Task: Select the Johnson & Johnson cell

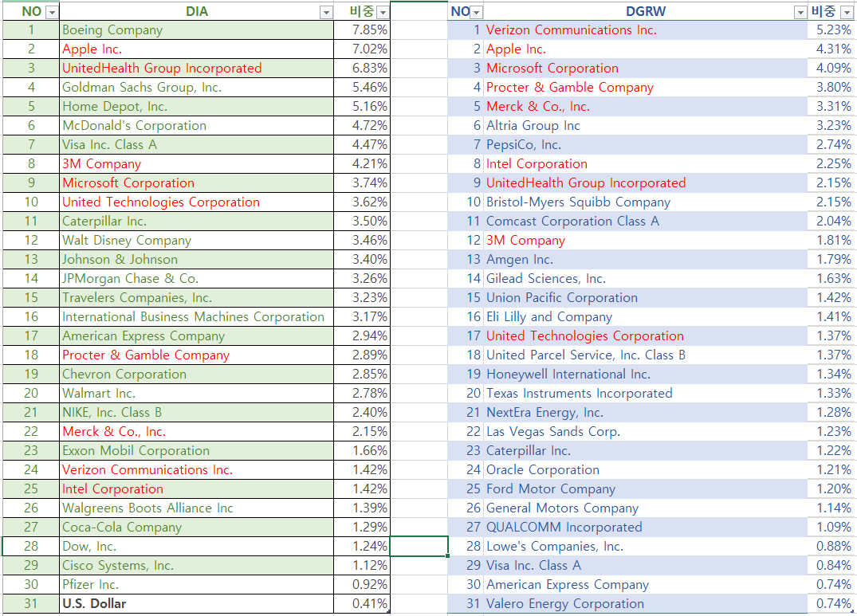Action: coord(196,260)
